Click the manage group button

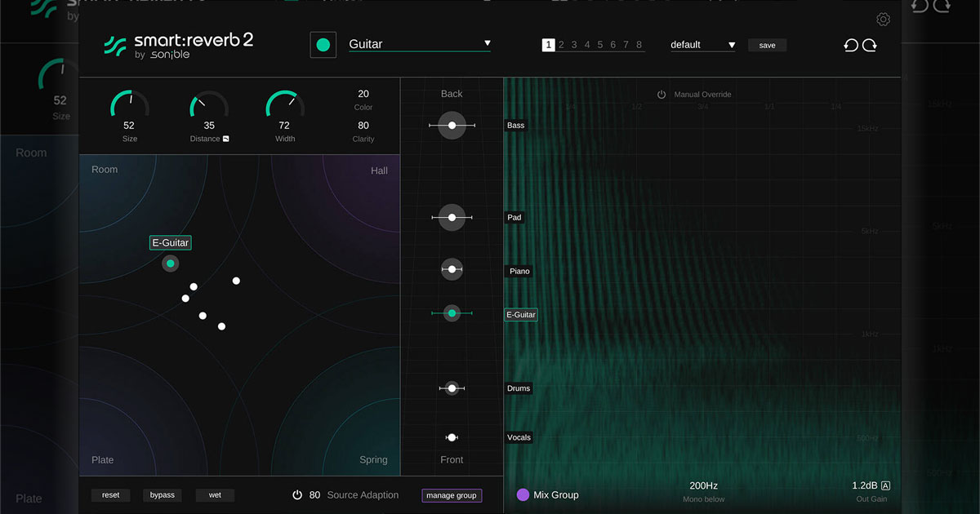pos(452,495)
